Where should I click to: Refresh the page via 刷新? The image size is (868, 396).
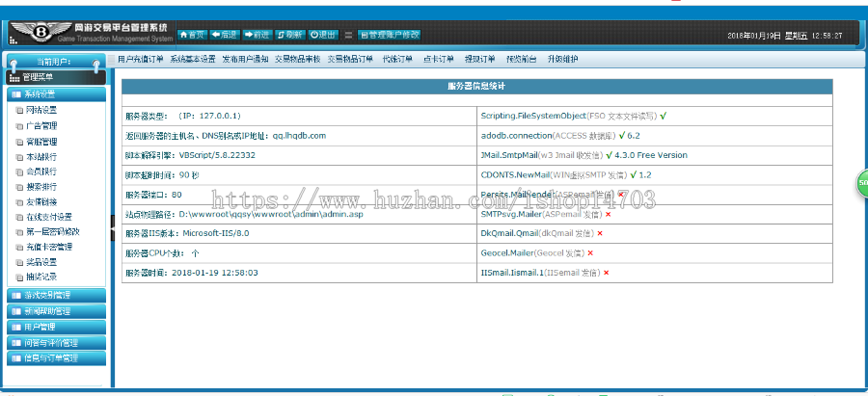[x=290, y=35]
